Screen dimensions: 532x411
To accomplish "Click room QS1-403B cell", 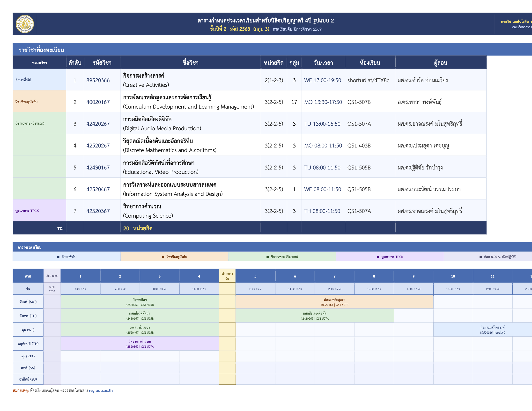I will click(370, 145).
